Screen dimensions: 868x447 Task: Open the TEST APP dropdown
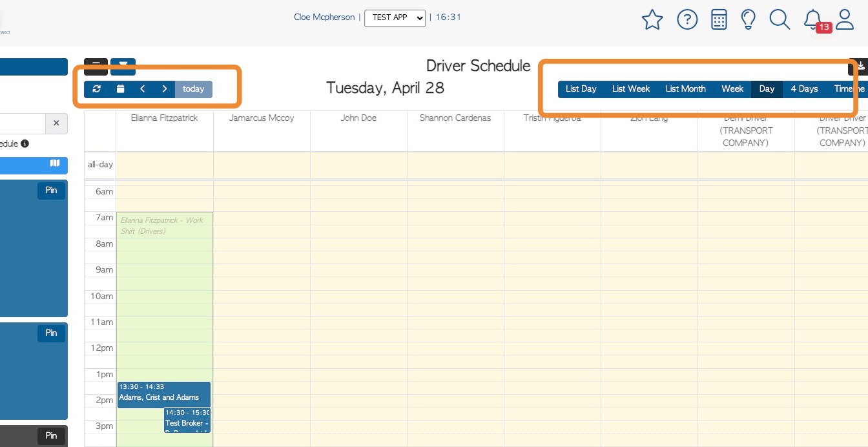click(x=395, y=17)
